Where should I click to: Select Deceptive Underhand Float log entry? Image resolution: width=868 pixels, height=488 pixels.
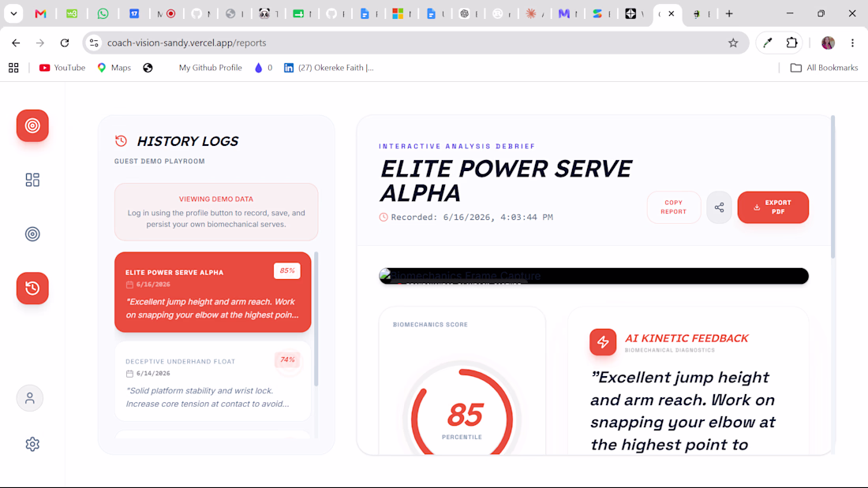[212, 382]
